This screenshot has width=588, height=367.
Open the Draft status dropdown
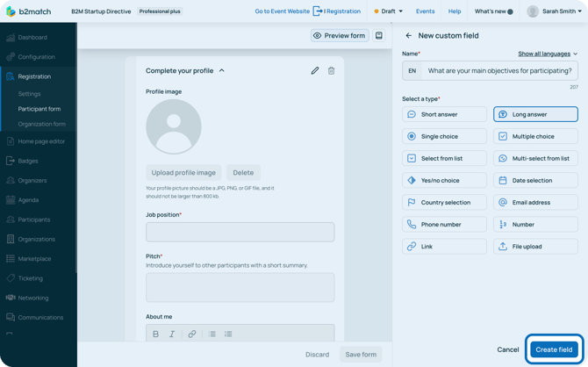388,11
